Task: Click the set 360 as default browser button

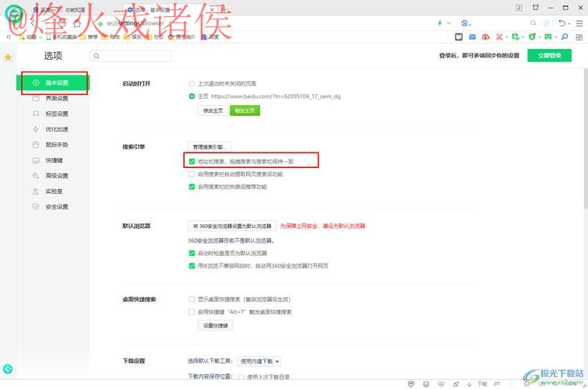Action: click(232, 226)
